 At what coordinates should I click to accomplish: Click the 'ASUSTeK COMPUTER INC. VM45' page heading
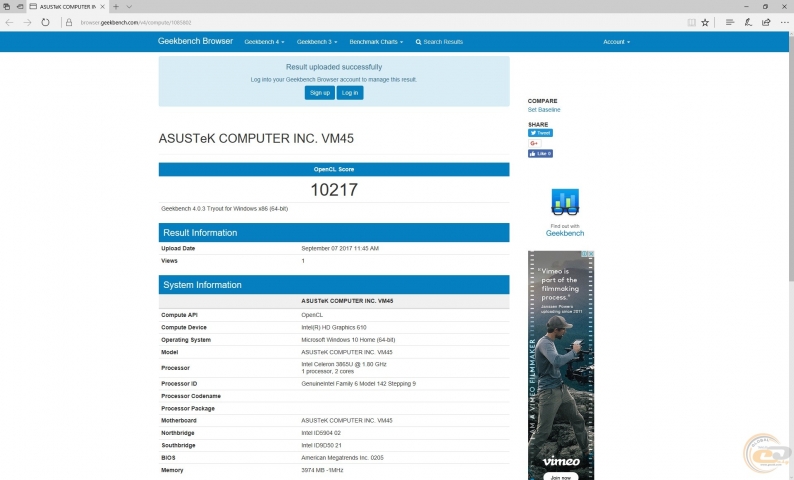pyautogui.click(x=256, y=138)
